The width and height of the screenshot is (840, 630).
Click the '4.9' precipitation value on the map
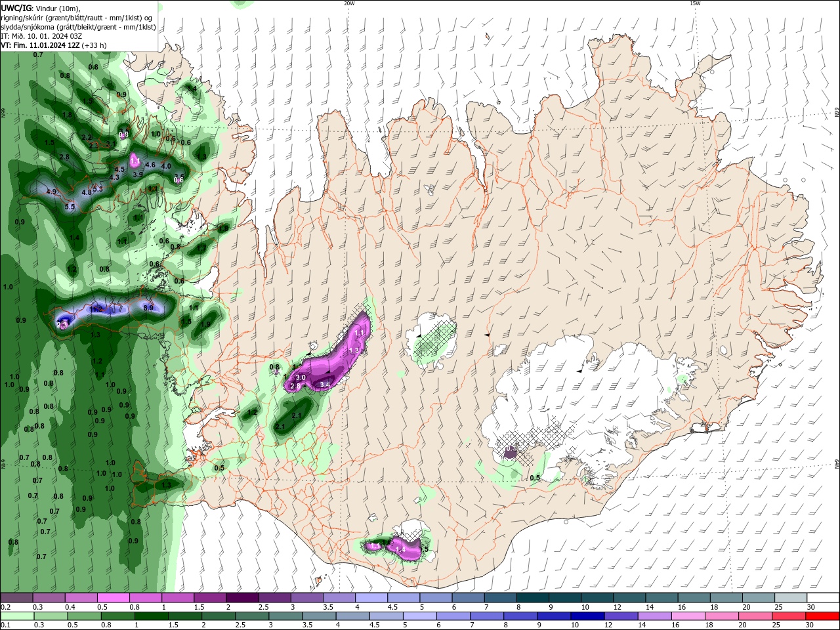pos(52,192)
